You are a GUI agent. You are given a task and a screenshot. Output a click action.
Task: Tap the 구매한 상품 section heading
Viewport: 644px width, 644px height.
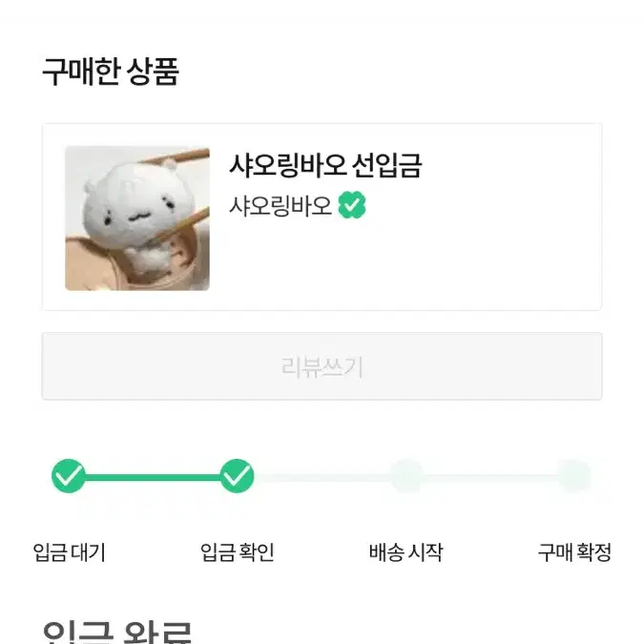[x=111, y=72]
